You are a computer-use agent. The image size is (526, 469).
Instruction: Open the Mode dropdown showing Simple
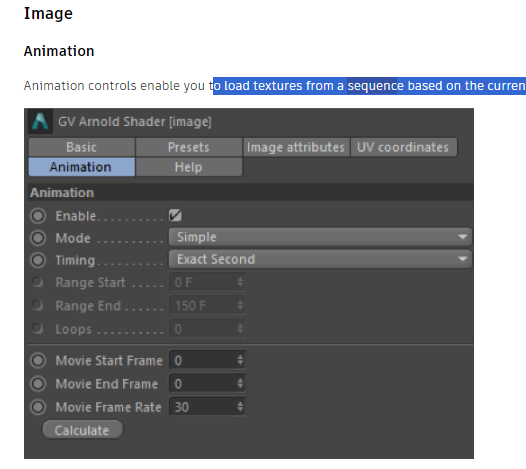tap(320, 237)
